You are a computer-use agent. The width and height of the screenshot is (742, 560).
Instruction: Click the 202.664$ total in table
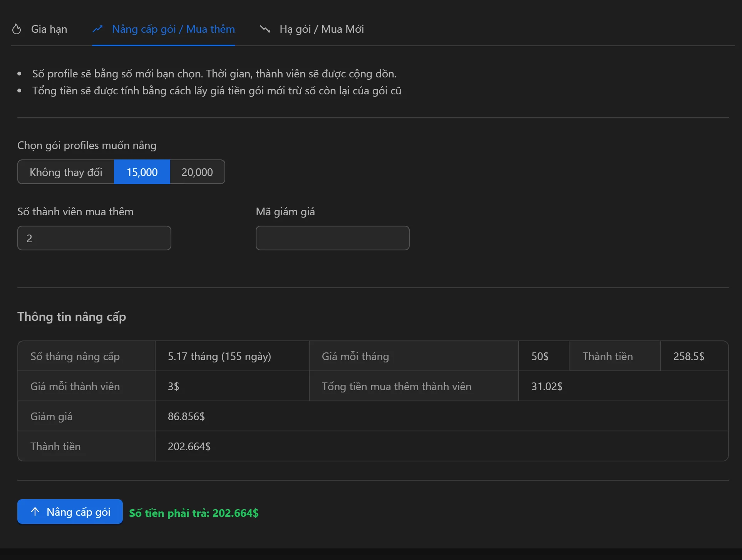tap(189, 446)
